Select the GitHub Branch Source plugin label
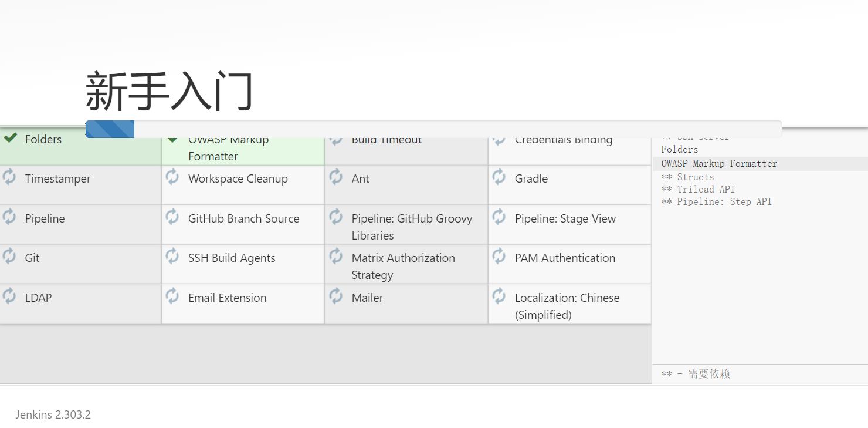The width and height of the screenshot is (868, 428). coord(243,218)
